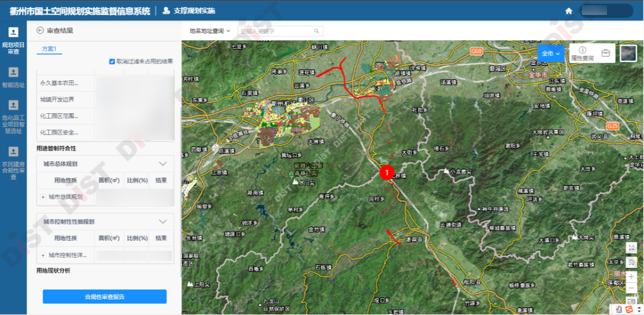The width and height of the screenshot is (644, 315).
Task: Click the satellite basemap thumbnail
Action: click(x=628, y=54)
